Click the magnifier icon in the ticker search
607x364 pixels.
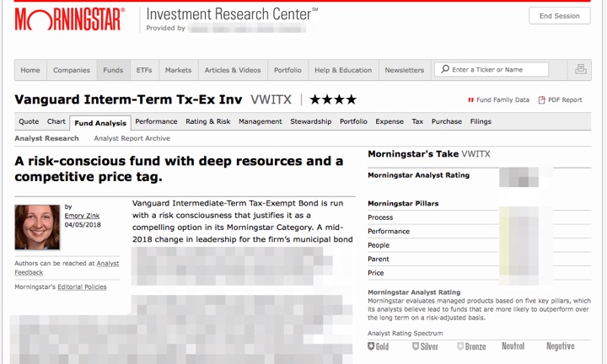pyautogui.click(x=443, y=70)
